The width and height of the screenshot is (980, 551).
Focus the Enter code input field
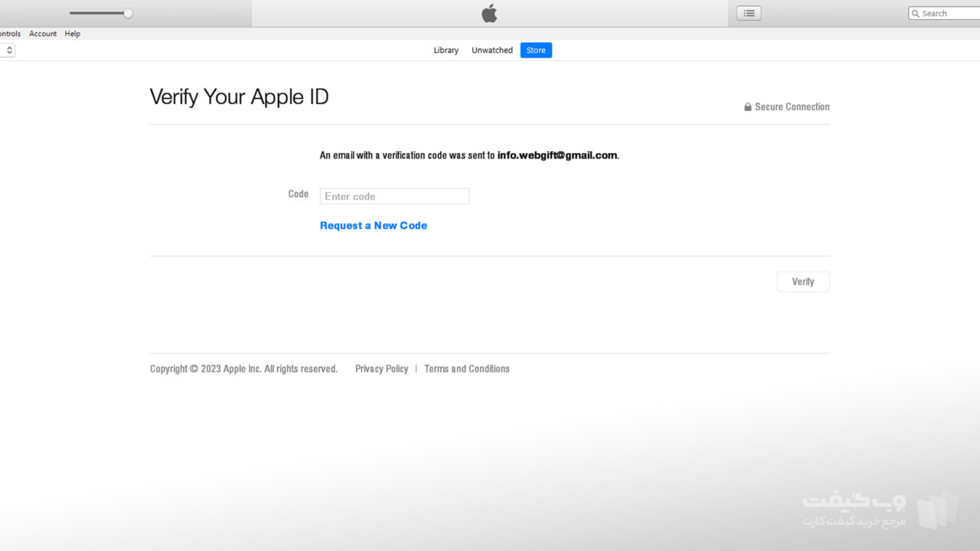coord(394,197)
